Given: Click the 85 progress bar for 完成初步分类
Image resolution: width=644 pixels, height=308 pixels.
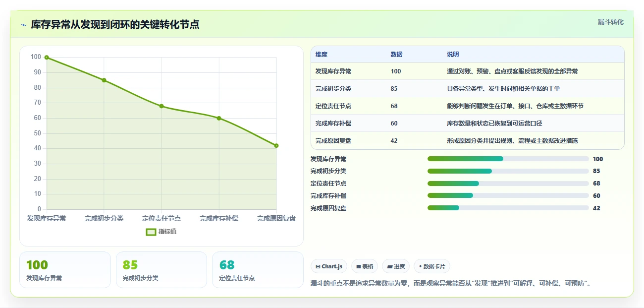Looking at the screenshot, I should tap(508, 171).
